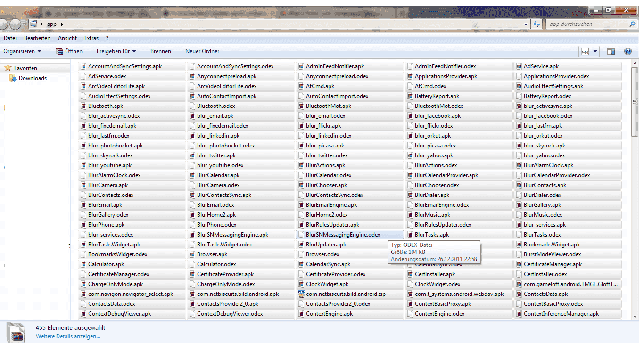Click the icon of ClockWidget.apk
This screenshot has width=644, height=343.
[301, 284]
